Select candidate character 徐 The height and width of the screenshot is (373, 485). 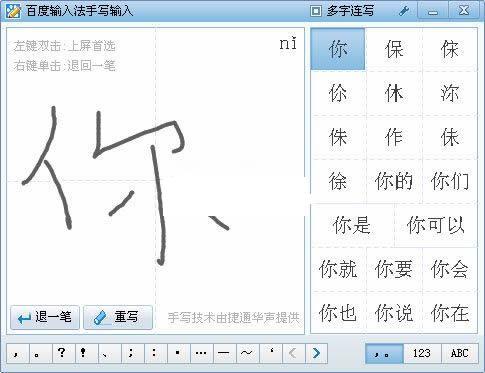[338, 181]
